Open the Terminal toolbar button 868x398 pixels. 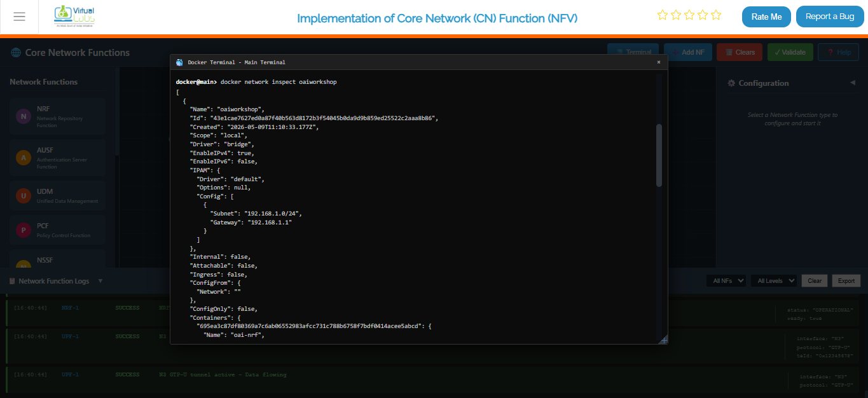click(x=633, y=52)
